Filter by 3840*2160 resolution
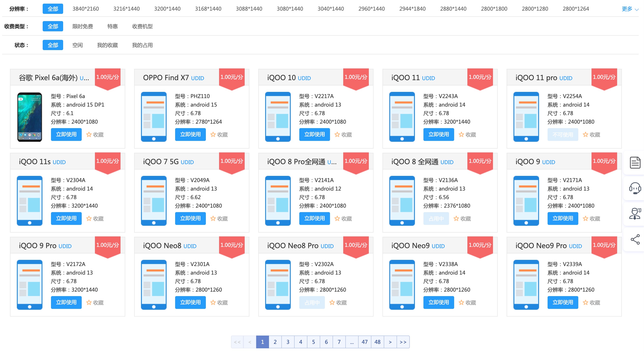The height and width of the screenshot is (356, 644). (86, 9)
